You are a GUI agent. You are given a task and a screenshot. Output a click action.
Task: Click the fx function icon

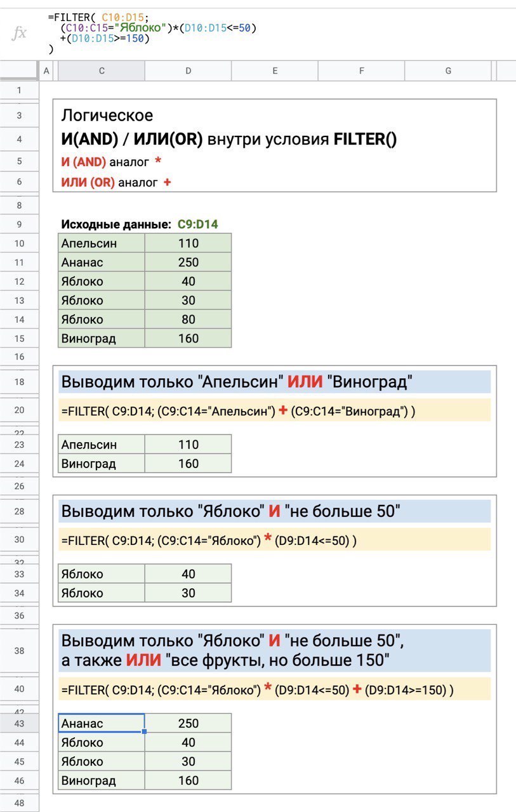(x=20, y=33)
